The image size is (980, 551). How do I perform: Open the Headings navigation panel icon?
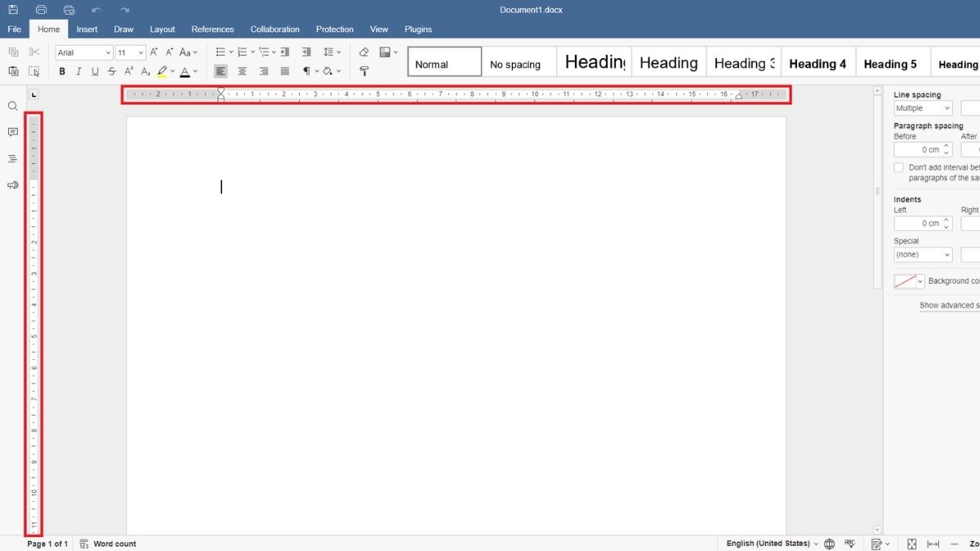[x=12, y=158]
